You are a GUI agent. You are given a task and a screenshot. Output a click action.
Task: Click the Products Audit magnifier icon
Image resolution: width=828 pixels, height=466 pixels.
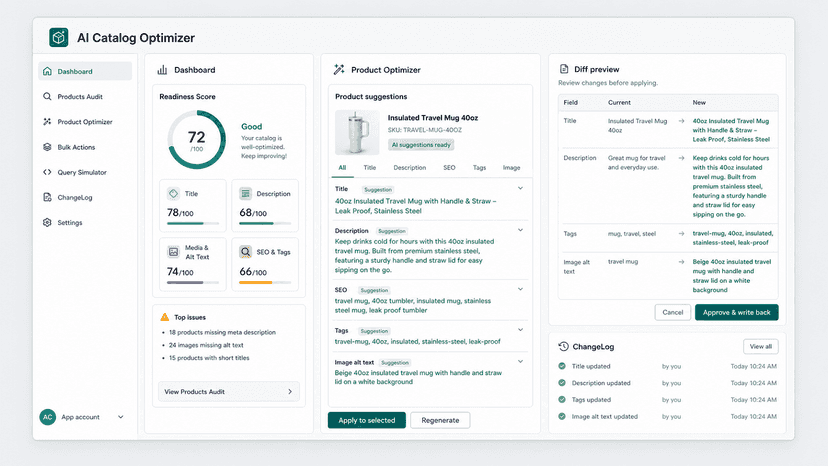[x=47, y=96]
